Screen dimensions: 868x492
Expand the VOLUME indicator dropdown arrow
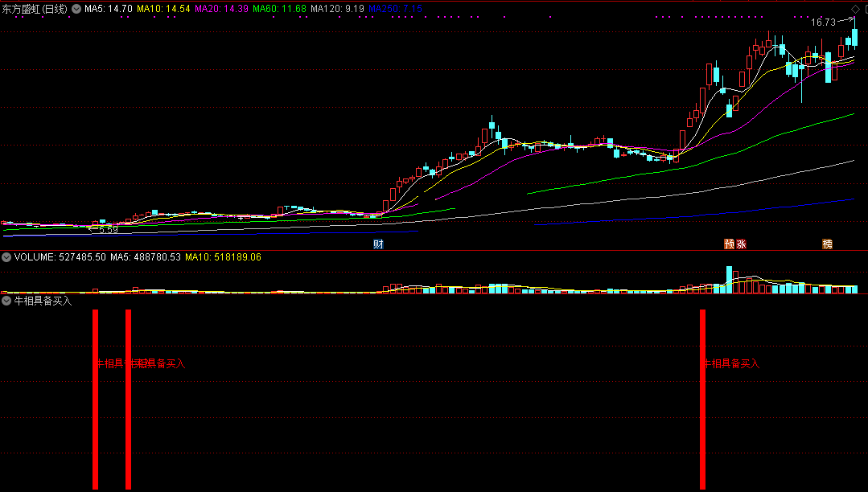[x=6, y=257]
